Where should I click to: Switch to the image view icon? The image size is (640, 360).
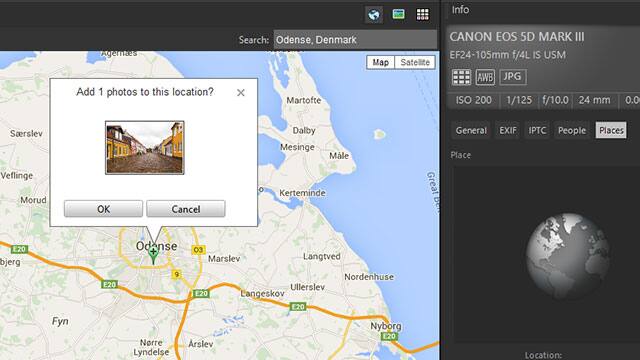pos(398,14)
